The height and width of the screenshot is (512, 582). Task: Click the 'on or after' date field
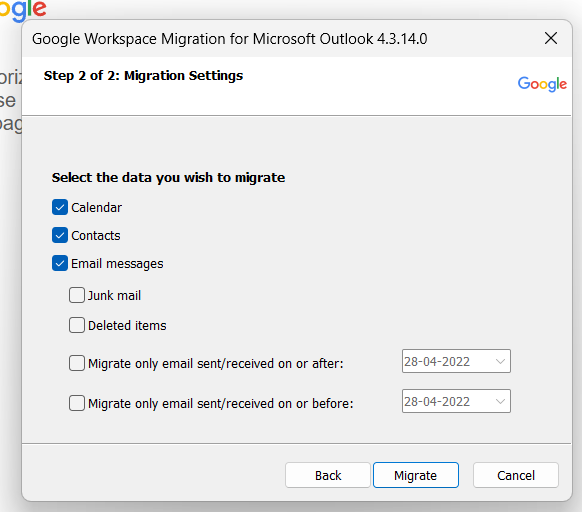click(456, 361)
